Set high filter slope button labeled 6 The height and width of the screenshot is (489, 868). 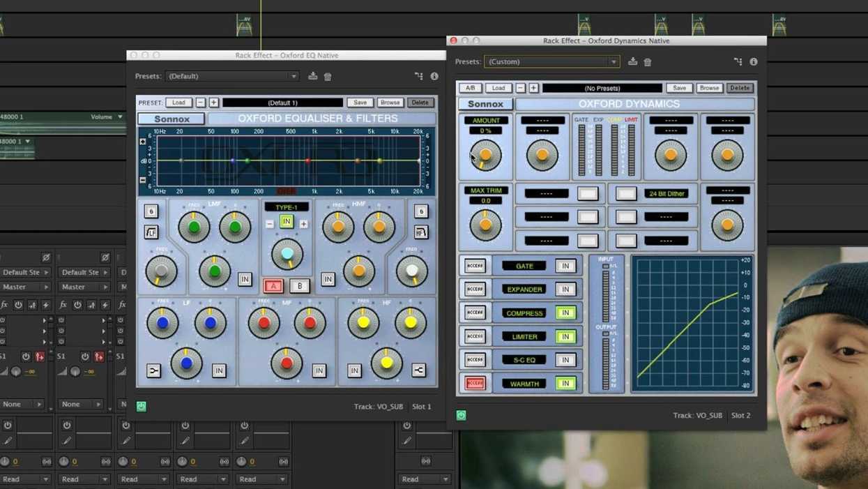421,211
